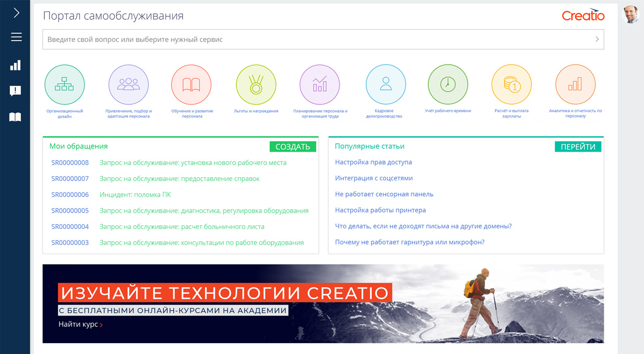This screenshot has width=644, height=354.
Task: Open the Расчёт и выплата зарплаты coins icon
Action: pos(511,84)
